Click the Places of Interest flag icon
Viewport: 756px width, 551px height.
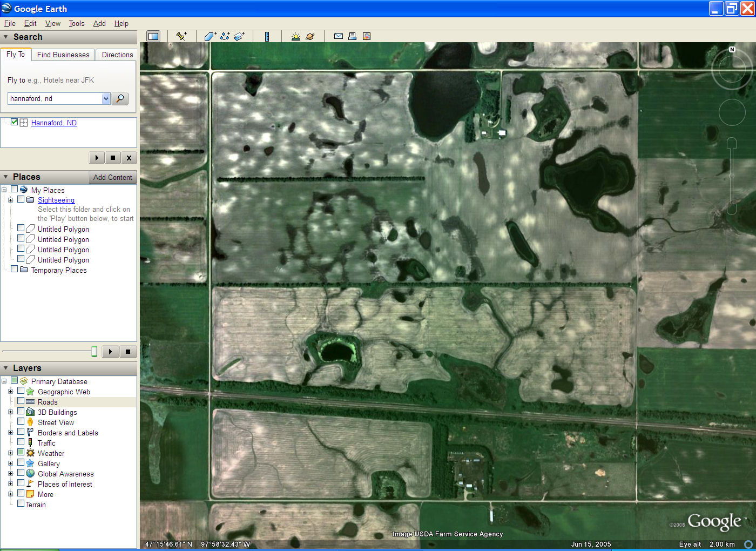tap(30, 484)
